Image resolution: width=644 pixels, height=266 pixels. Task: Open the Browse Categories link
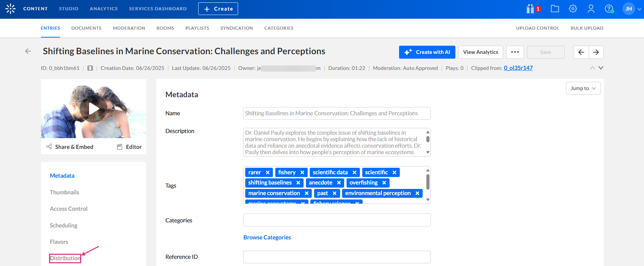point(267,237)
